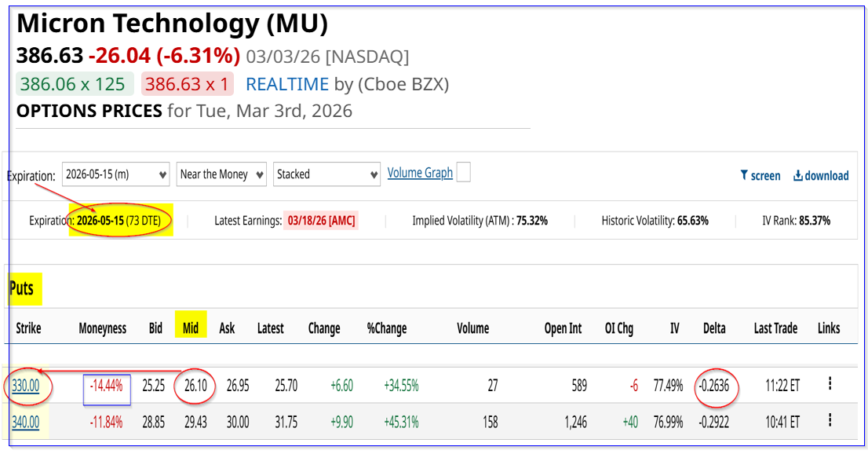Expand the Near the Money dropdown

pyautogui.click(x=221, y=174)
